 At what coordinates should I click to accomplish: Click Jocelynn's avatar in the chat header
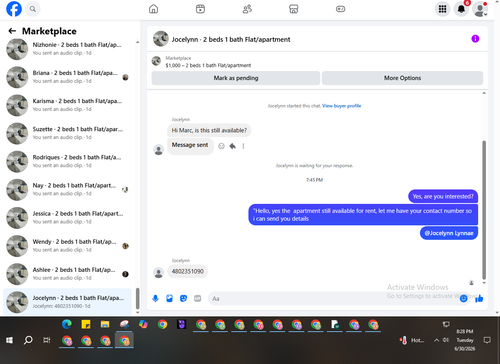click(161, 39)
